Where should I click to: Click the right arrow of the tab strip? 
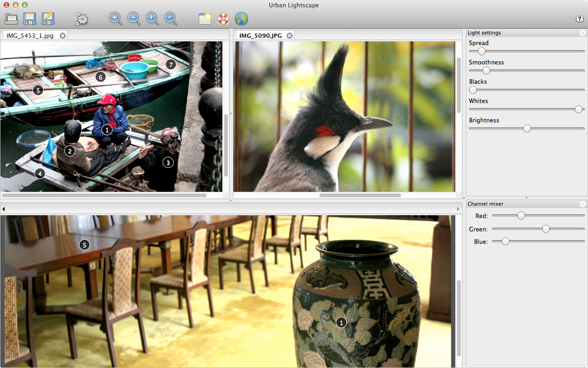(458, 209)
